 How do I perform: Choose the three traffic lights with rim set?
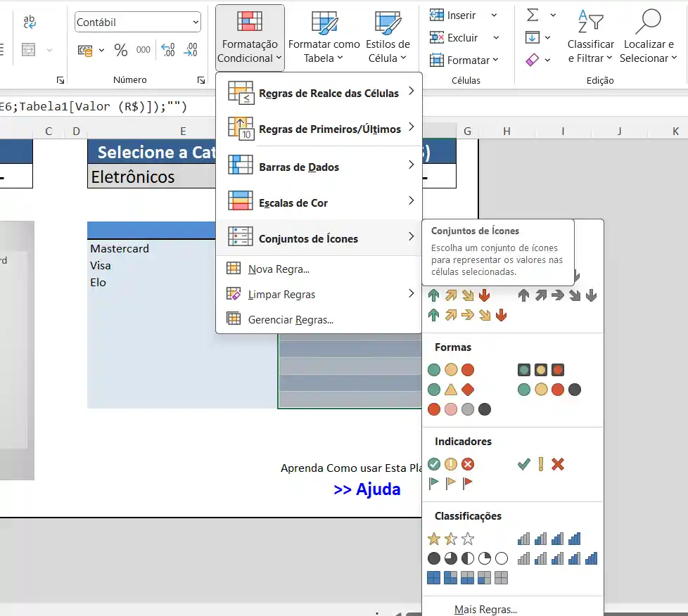(540, 370)
